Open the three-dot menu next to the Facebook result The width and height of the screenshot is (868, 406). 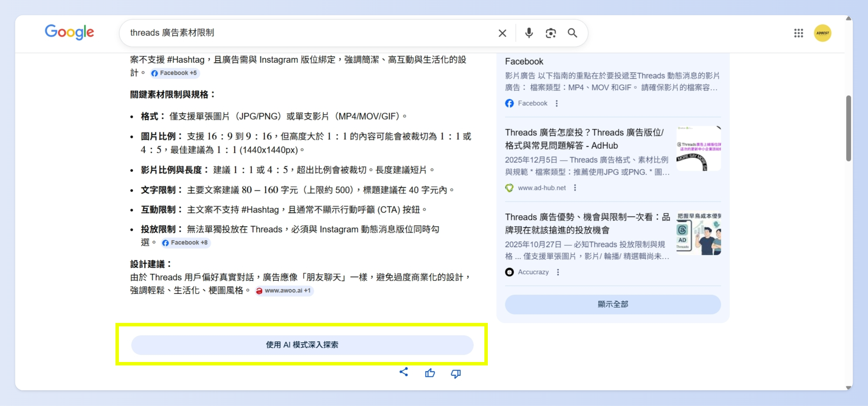pyautogui.click(x=556, y=103)
